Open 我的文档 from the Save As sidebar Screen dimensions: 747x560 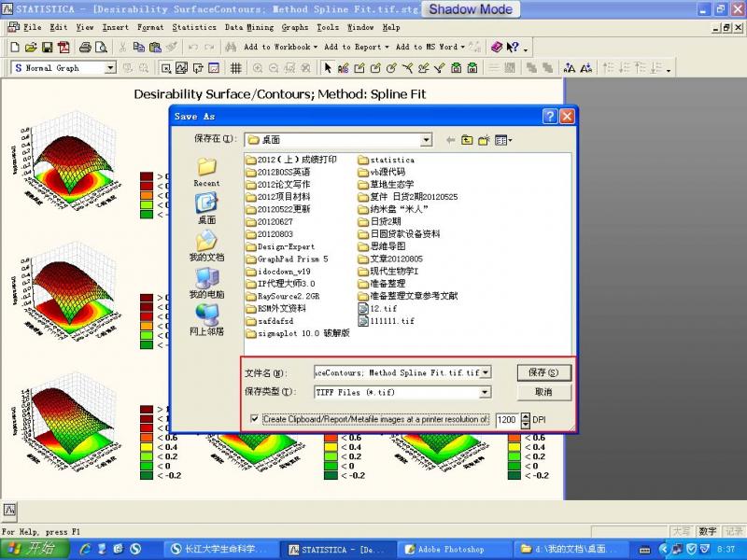tap(206, 245)
